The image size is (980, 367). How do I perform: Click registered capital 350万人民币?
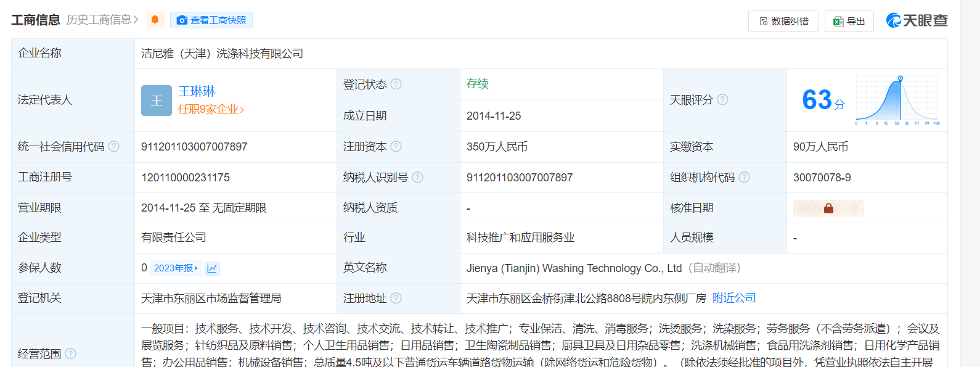pos(497,147)
